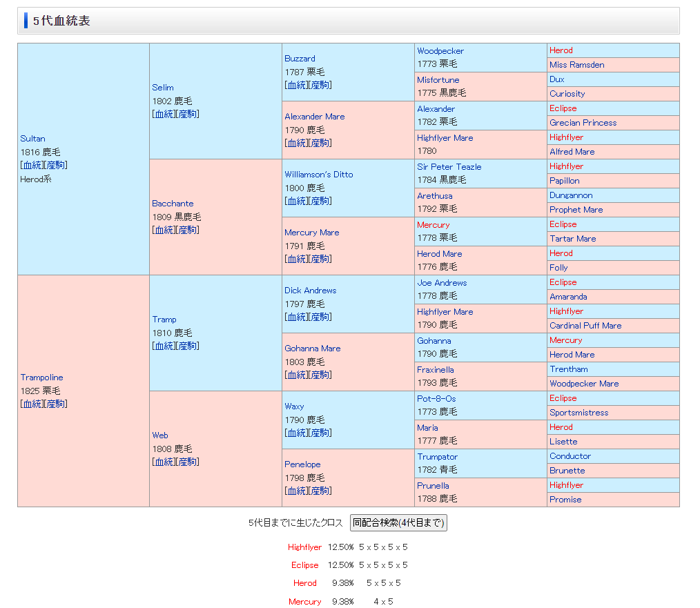The image size is (700, 608).
Task: Click the 同配合検索(4代目まで) button
Action: click(398, 523)
